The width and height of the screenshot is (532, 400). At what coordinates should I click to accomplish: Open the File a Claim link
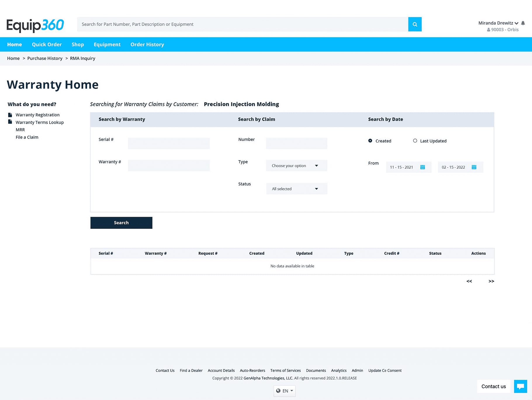(27, 137)
